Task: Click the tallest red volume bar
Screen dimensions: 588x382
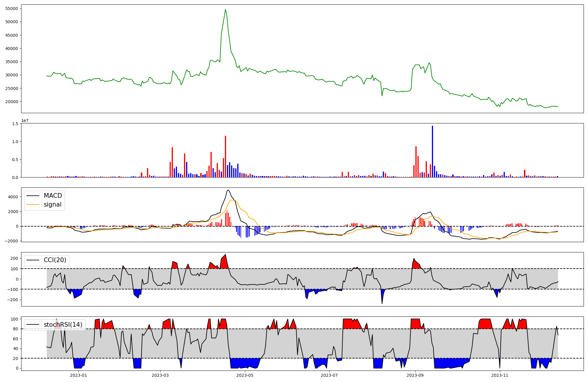Action: [x=225, y=156]
